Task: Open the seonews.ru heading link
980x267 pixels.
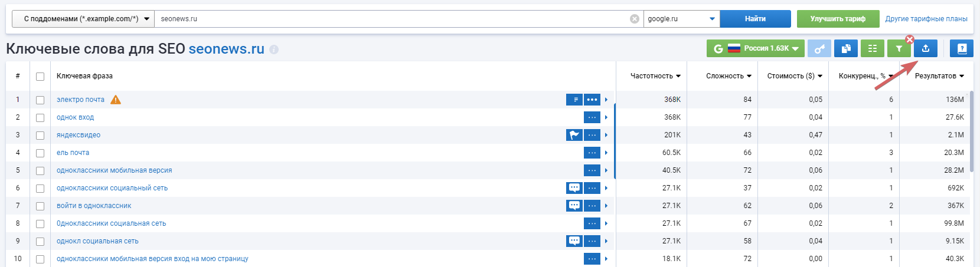Action: click(227, 49)
